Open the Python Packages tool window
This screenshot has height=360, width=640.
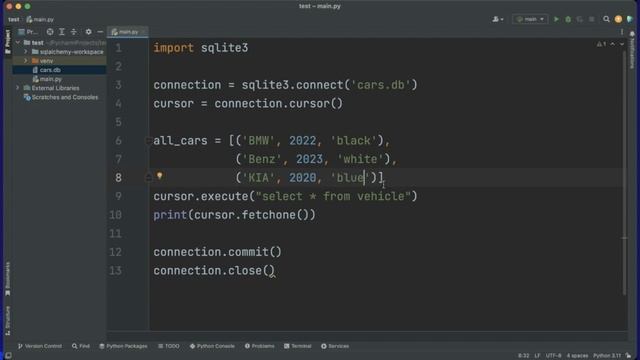[x=123, y=346]
